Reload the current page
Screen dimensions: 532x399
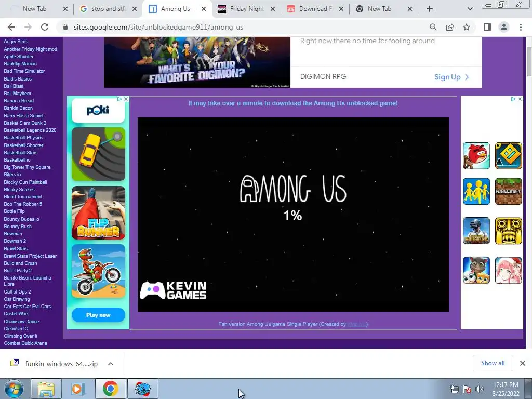(45, 27)
